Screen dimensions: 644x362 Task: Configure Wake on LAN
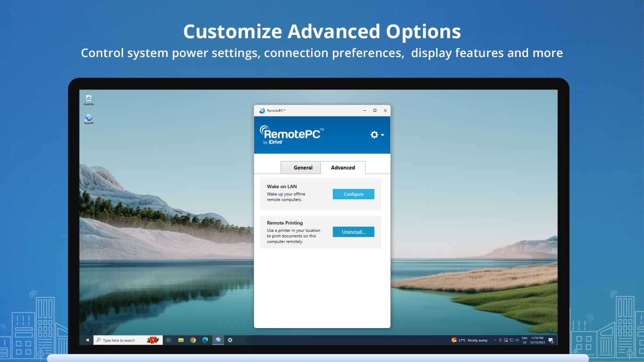(353, 194)
